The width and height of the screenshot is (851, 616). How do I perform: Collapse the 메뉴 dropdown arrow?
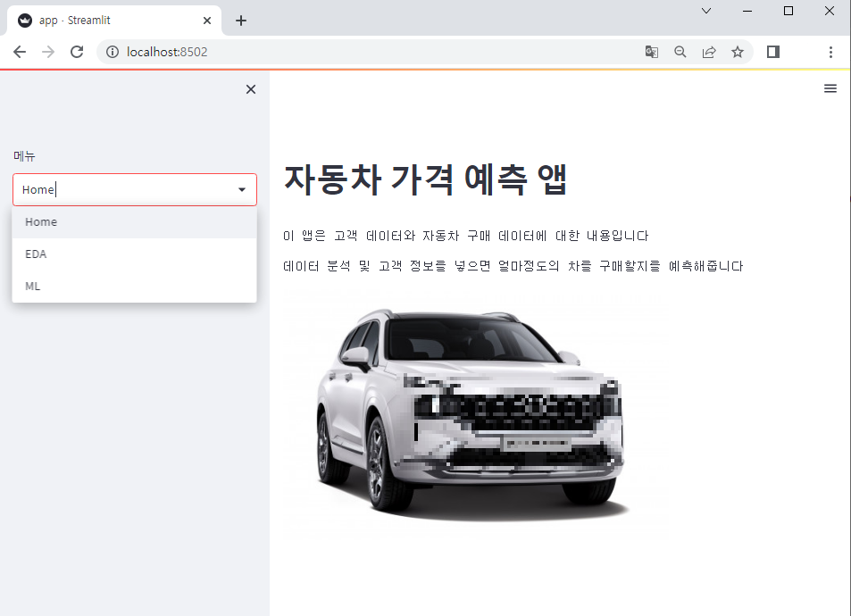(x=242, y=189)
